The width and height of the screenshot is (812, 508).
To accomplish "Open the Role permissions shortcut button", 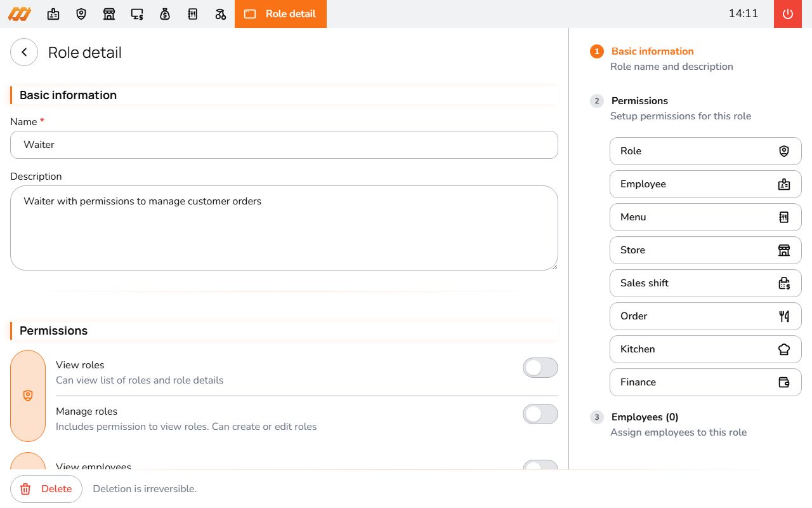I will click(x=705, y=151).
